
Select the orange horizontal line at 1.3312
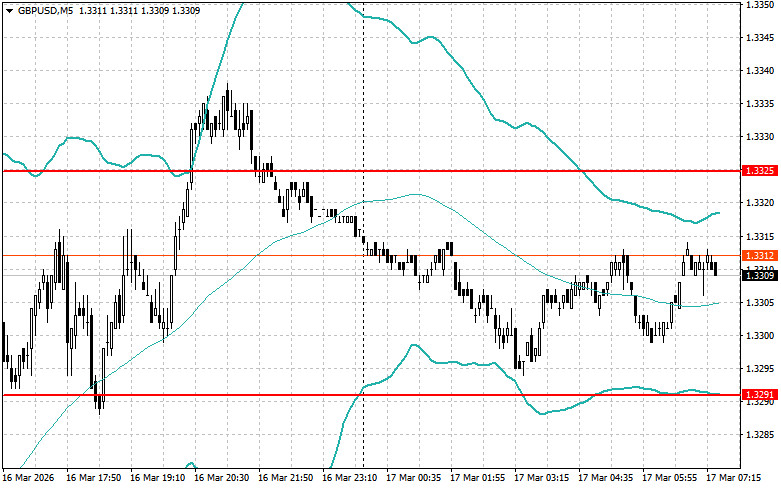coord(371,255)
